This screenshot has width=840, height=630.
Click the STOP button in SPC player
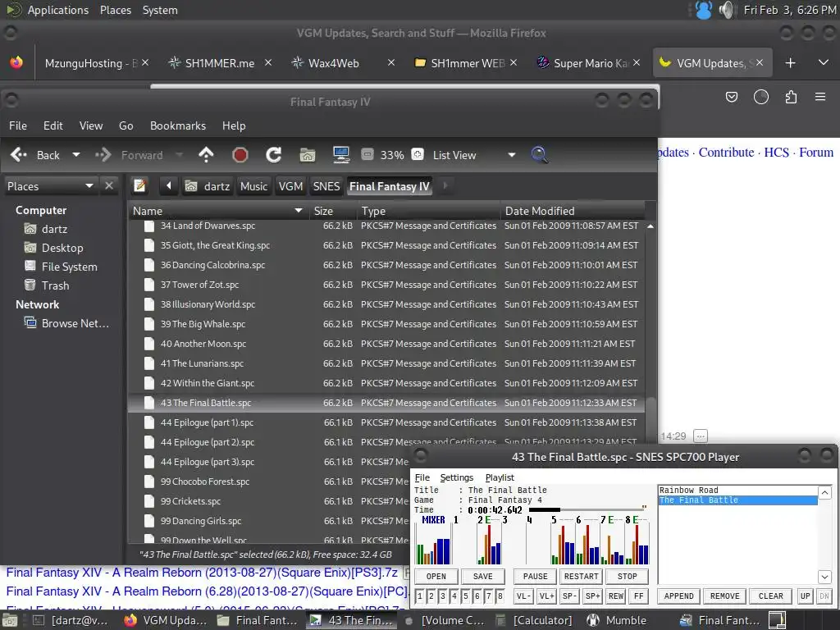tap(627, 576)
